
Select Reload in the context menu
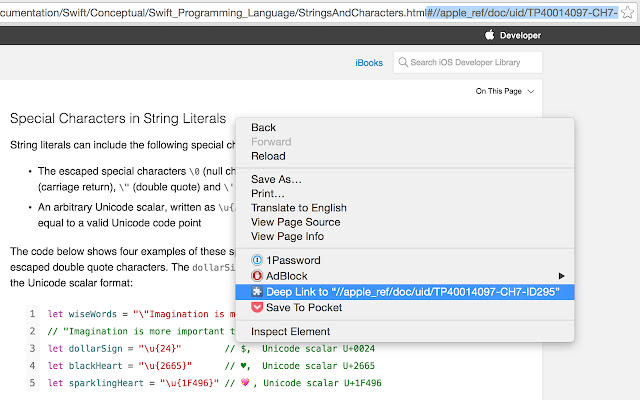click(268, 156)
